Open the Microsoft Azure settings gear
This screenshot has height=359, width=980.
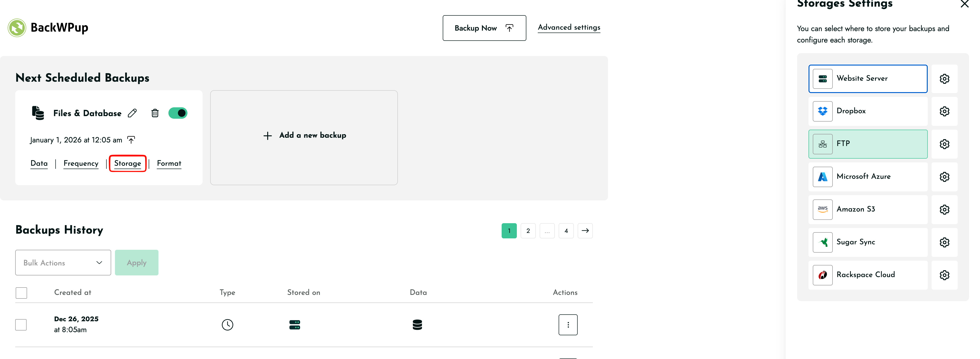pos(944,177)
